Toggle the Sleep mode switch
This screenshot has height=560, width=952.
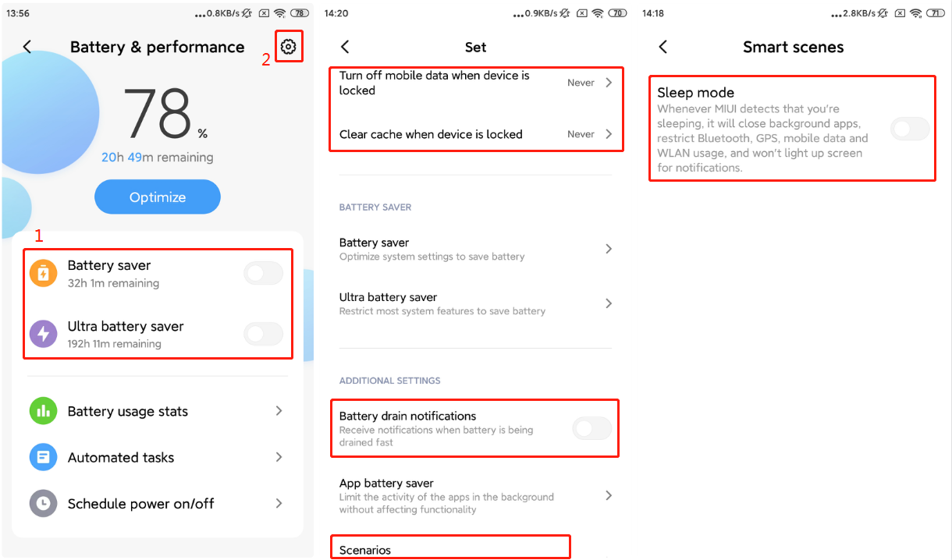pyautogui.click(x=910, y=129)
